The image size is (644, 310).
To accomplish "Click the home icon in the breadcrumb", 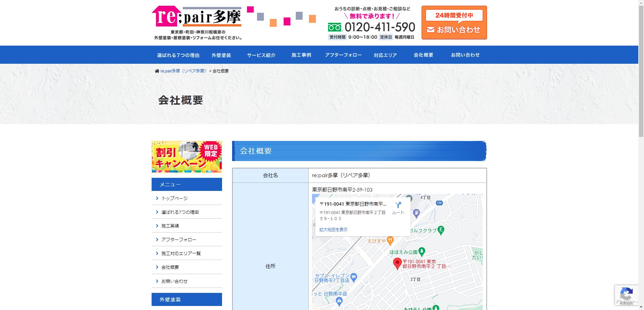I will [x=157, y=70].
